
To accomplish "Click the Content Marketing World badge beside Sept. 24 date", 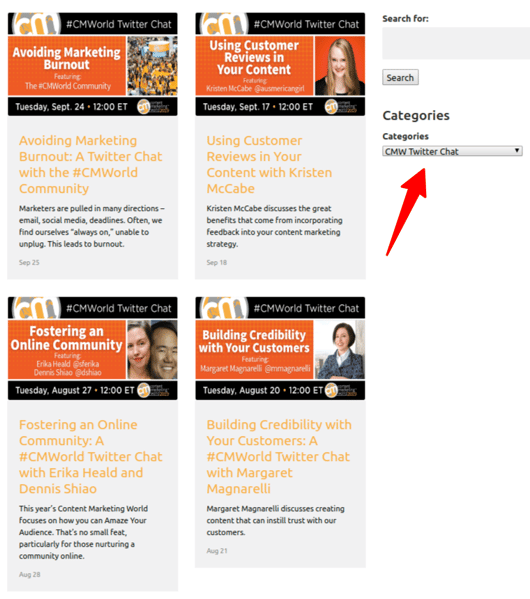I will pos(153,107).
